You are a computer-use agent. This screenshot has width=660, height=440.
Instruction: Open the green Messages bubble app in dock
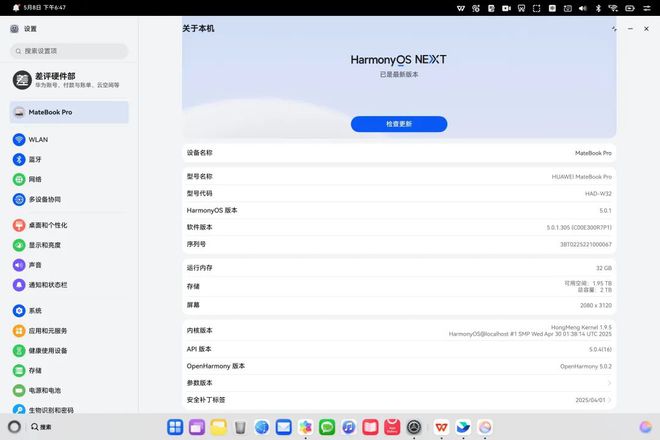pos(327,427)
